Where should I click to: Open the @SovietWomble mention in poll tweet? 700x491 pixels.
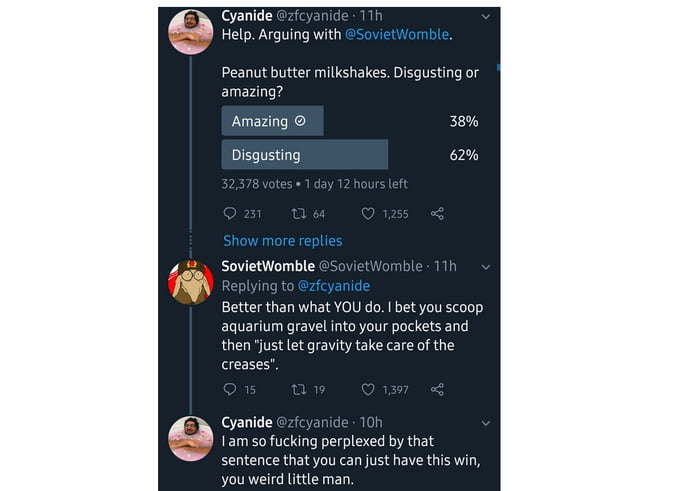point(397,35)
